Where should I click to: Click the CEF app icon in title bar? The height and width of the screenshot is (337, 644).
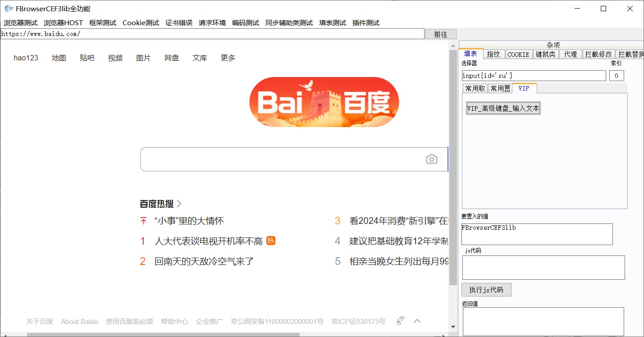9,9
